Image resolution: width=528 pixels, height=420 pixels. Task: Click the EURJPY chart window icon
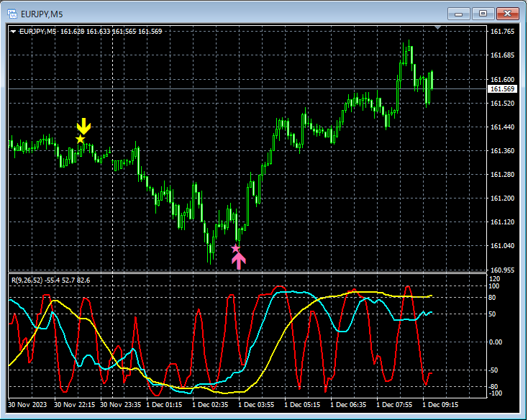click(x=12, y=14)
